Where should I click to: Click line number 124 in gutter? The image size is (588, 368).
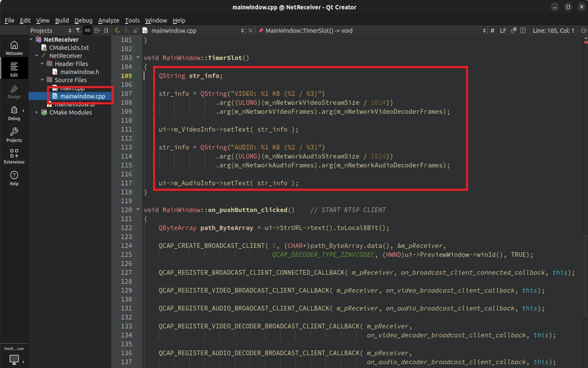pos(126,246)
